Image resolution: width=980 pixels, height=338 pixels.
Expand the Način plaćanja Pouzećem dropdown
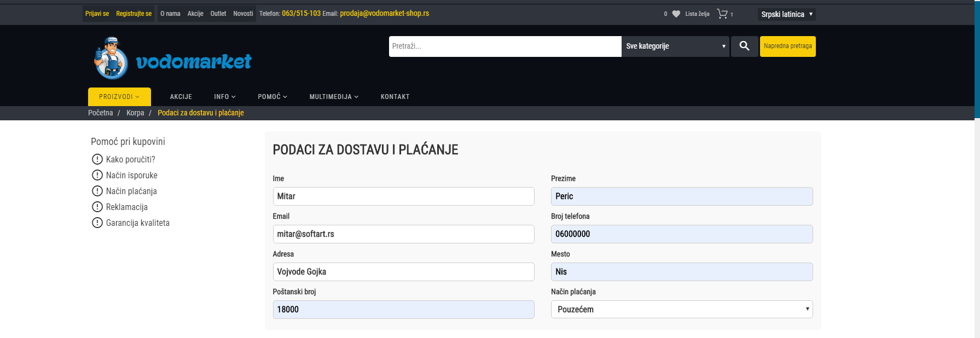point(681,310)
